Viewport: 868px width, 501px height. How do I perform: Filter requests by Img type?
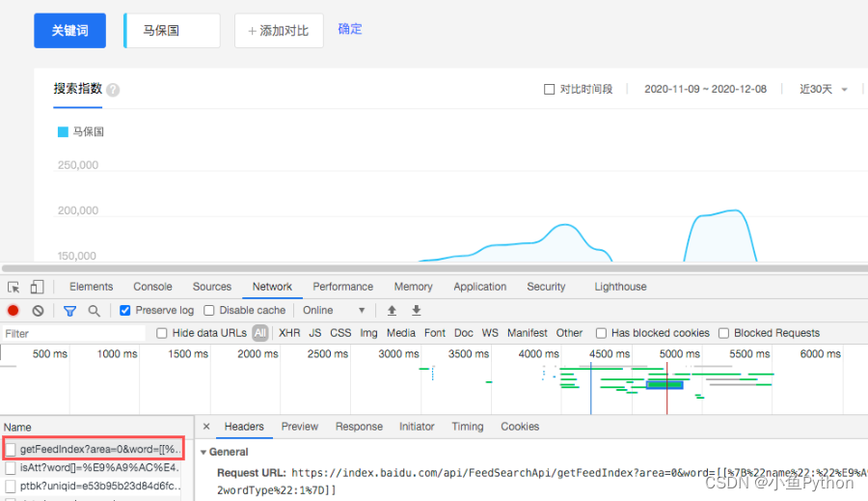[x=368, y=333]
